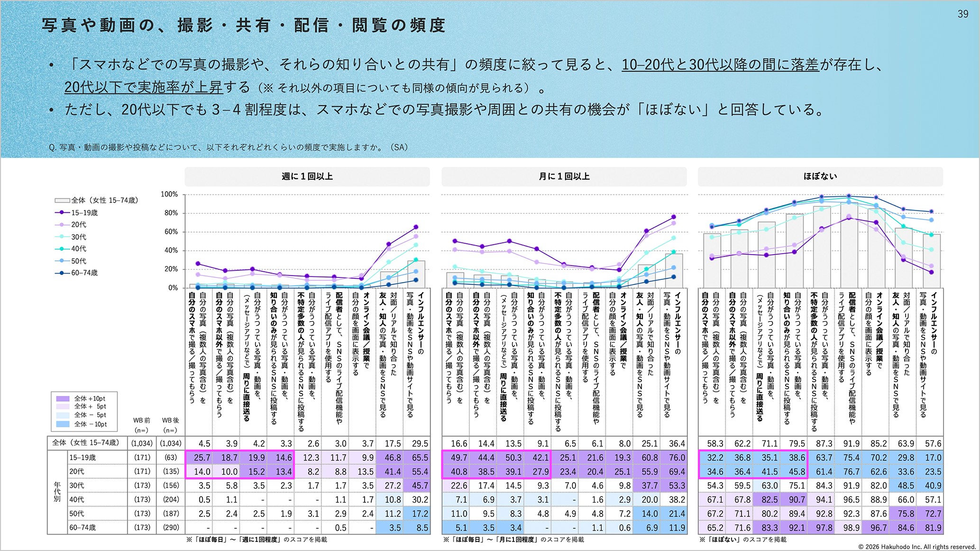Click the 全体＋10pt purple color swatch
This screenshot has width=980, height=551.
tap(63, 399)
